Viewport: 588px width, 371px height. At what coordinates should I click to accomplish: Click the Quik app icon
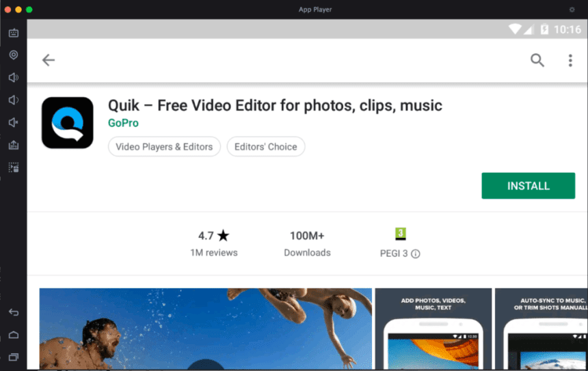tap(68, 122)
